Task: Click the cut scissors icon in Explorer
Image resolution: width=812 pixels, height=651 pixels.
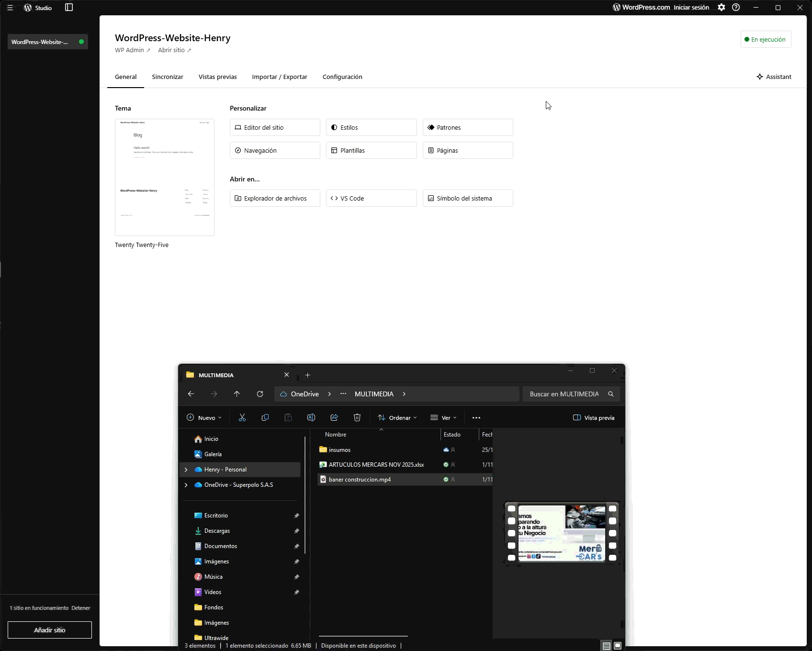Action: pyautogui.click(x=242, y=418)
